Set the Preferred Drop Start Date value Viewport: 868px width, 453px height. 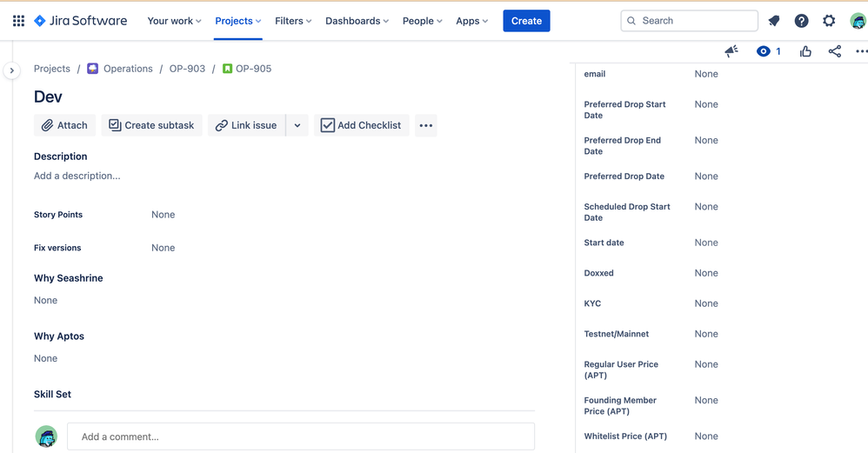[x=706, y=104]
